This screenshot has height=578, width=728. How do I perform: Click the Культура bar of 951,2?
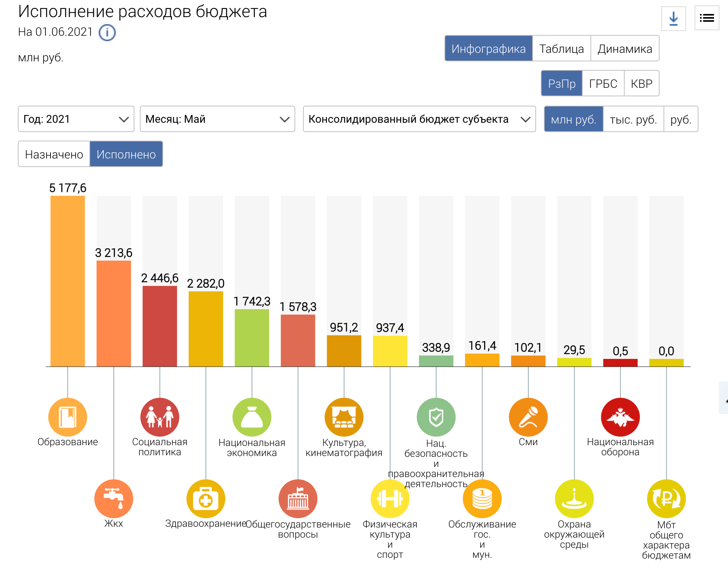pos(344,351)
